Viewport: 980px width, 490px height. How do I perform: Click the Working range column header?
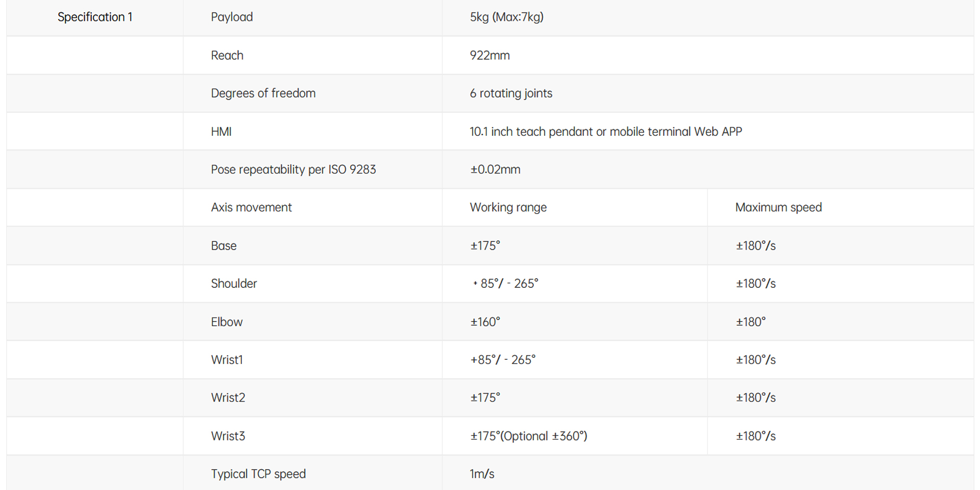point(508,207)
